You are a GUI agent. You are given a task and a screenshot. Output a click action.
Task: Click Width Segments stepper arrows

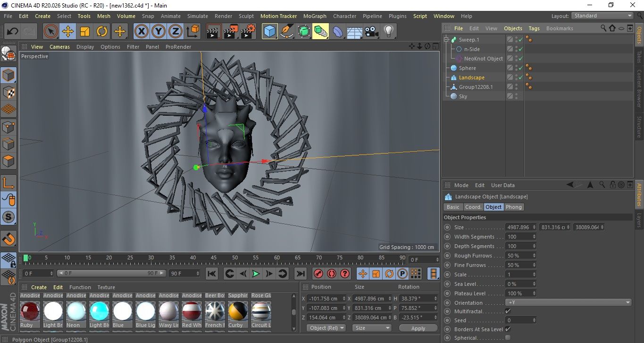tap(534, 237)
